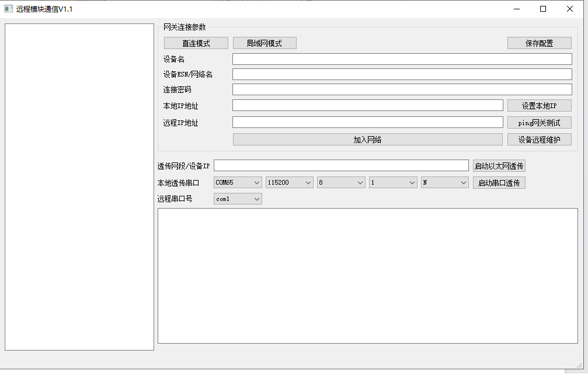The image size is (588, 374).
Task: Click the application icon in title bar
Action: coord(8,9)
